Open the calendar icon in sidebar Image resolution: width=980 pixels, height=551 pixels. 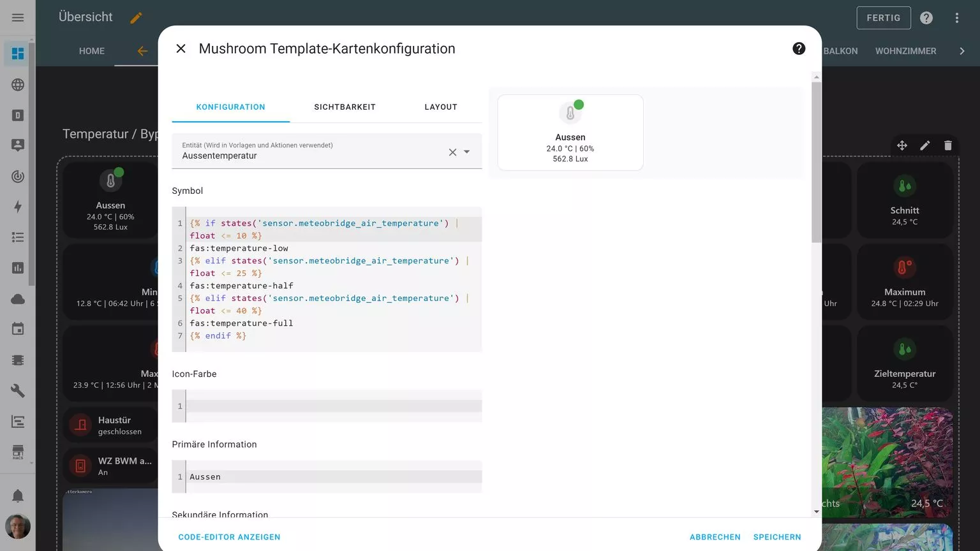(x=18, y=329)
